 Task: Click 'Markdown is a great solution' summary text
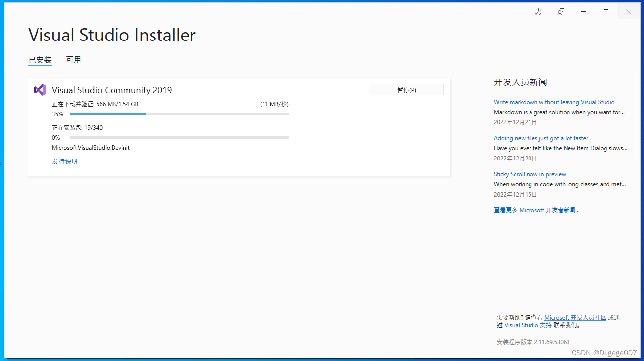click(560, 112)
